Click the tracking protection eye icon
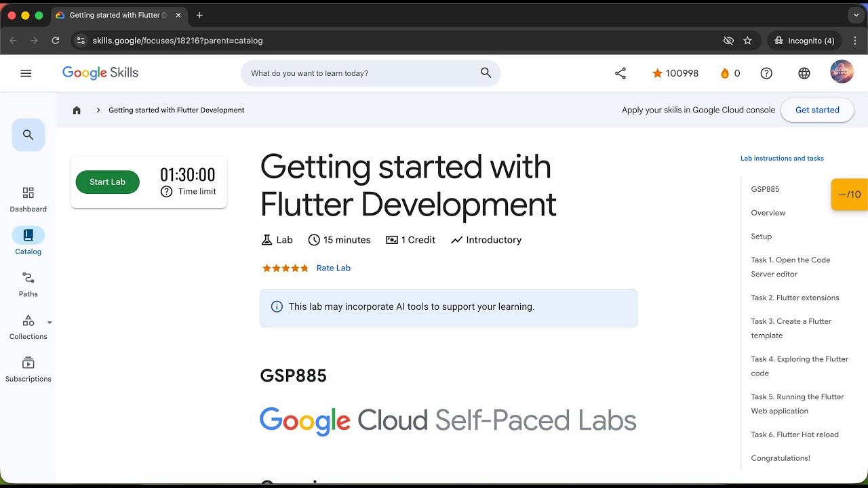 (728, 41)
